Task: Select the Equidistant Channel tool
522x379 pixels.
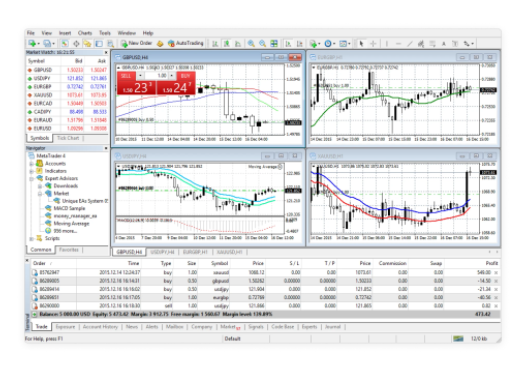Action: (421, 43)
